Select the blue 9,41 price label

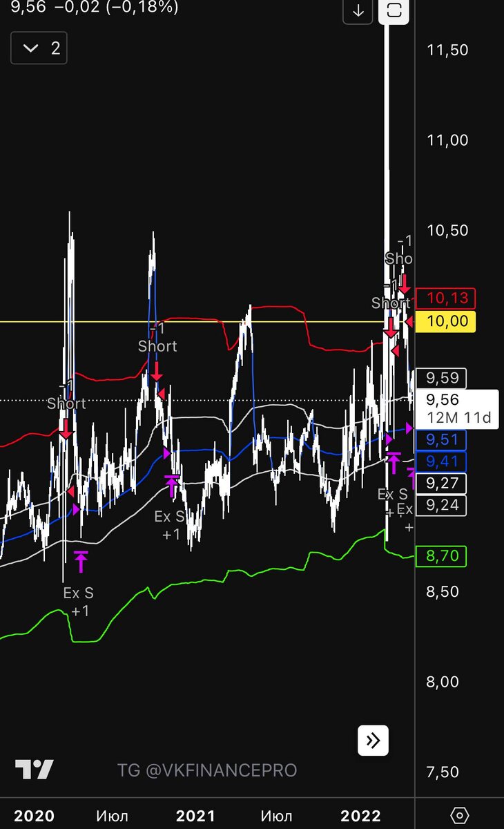pos(441,461)
